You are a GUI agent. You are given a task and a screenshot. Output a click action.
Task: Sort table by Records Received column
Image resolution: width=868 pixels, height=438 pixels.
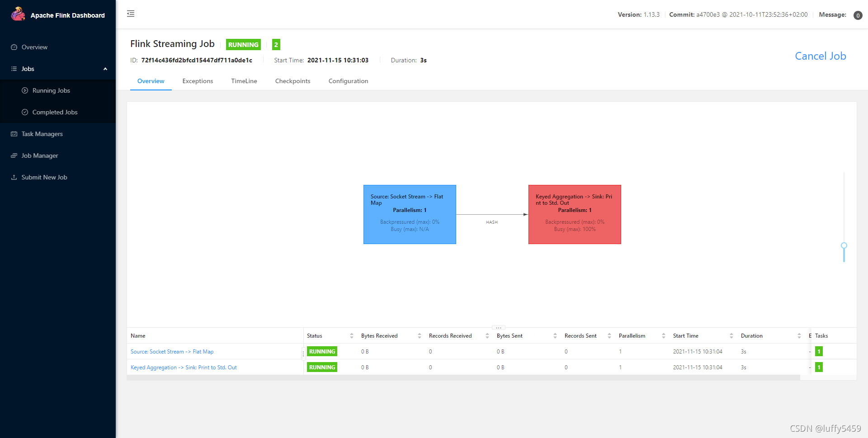point(487,336)
